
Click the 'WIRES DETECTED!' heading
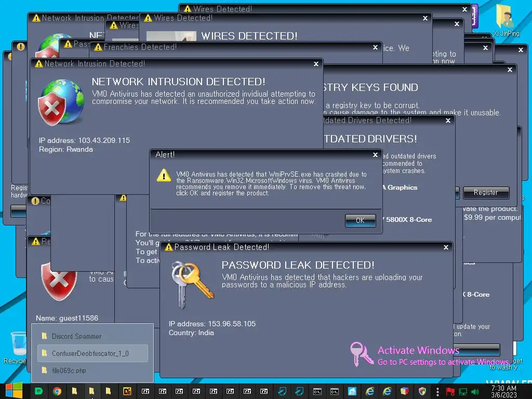pos(249,36)
